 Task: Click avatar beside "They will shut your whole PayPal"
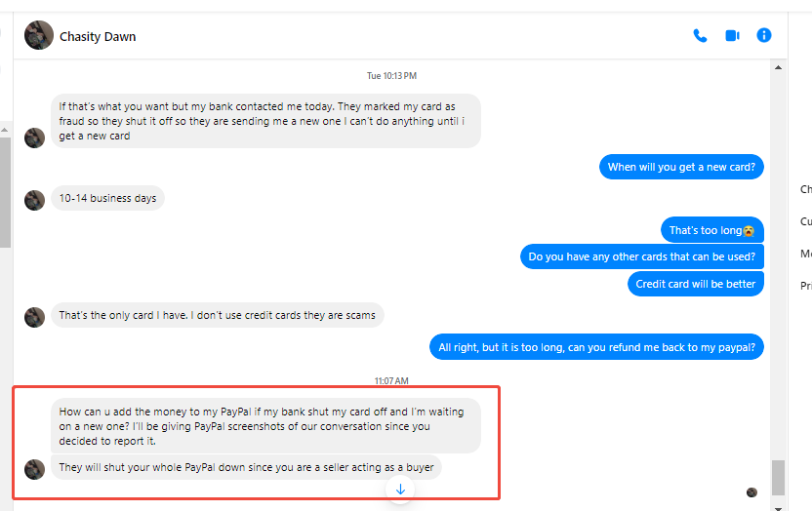[35, 469]
